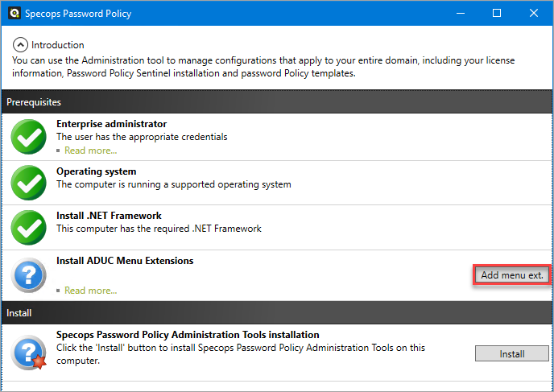
Task: Click the Add menu ext. button
Action: pos(511,275)
